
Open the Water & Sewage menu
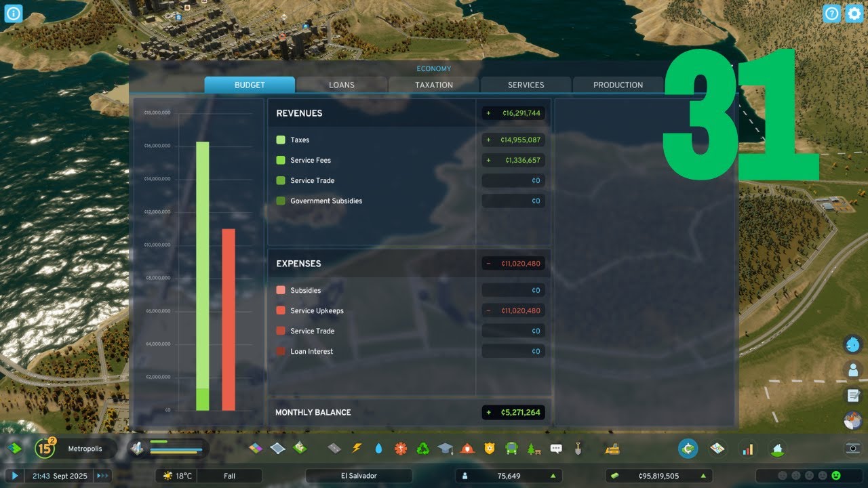[378, 448]
